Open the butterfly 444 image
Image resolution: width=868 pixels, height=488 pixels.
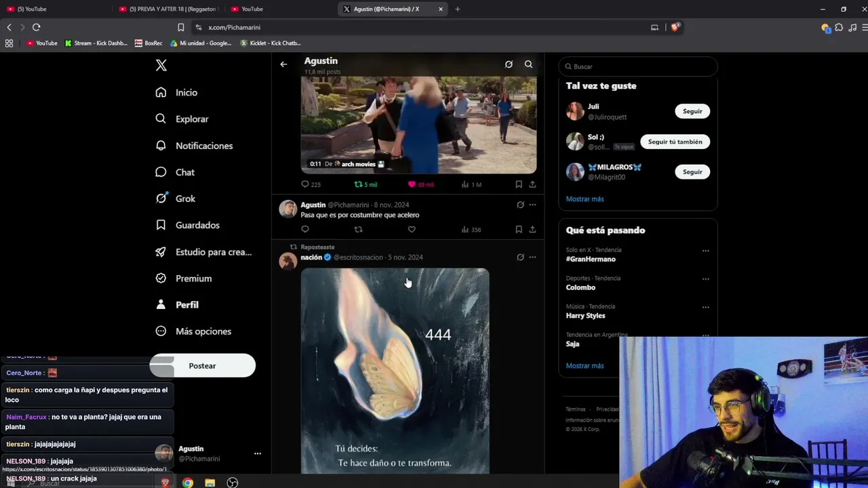click(x=395, y=371)
